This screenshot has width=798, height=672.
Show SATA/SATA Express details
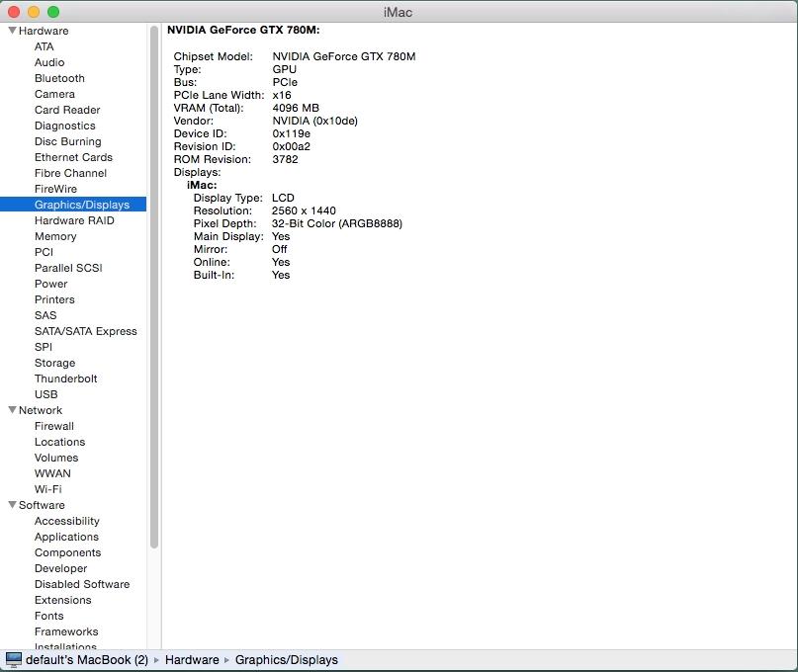[85, 331]
